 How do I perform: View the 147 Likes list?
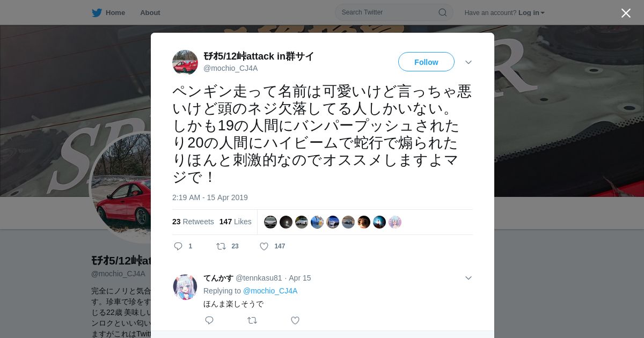(235, 222)
